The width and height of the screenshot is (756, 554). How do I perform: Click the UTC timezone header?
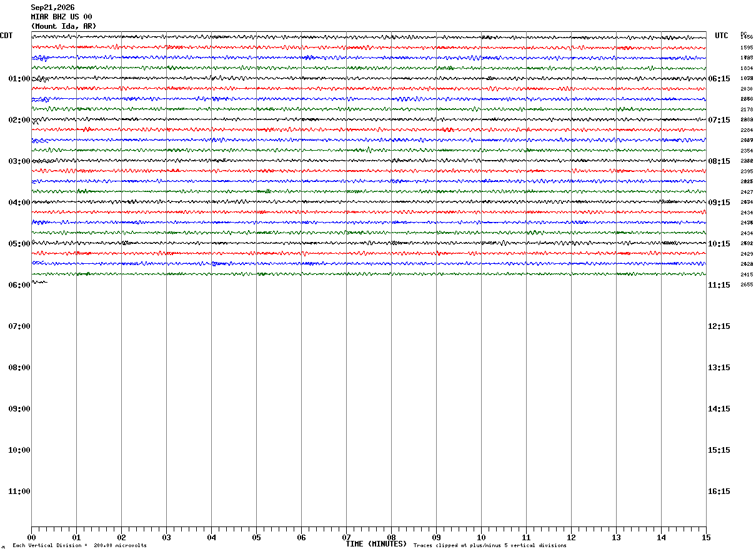(x=722, y=36)
